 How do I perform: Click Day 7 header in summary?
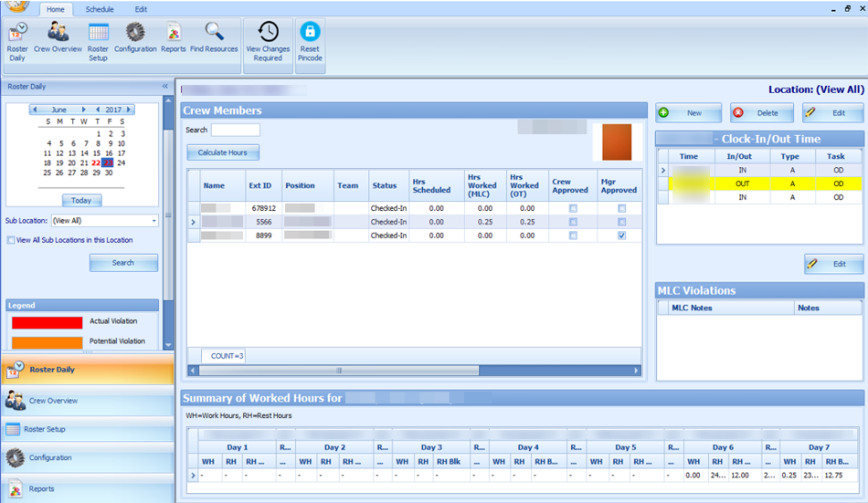pyautogui.click(x=819, y=447)
